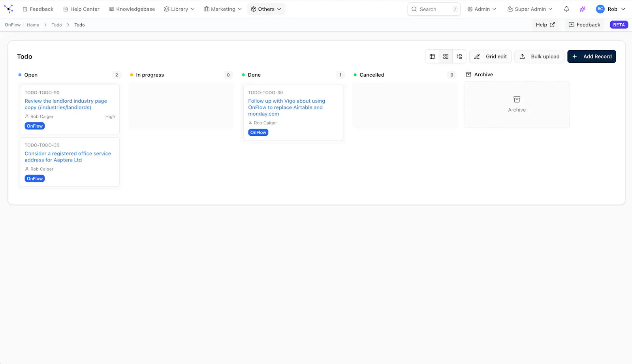632x364 pixels.
Task: Click the Open column count badge
Action: (117, 75)
